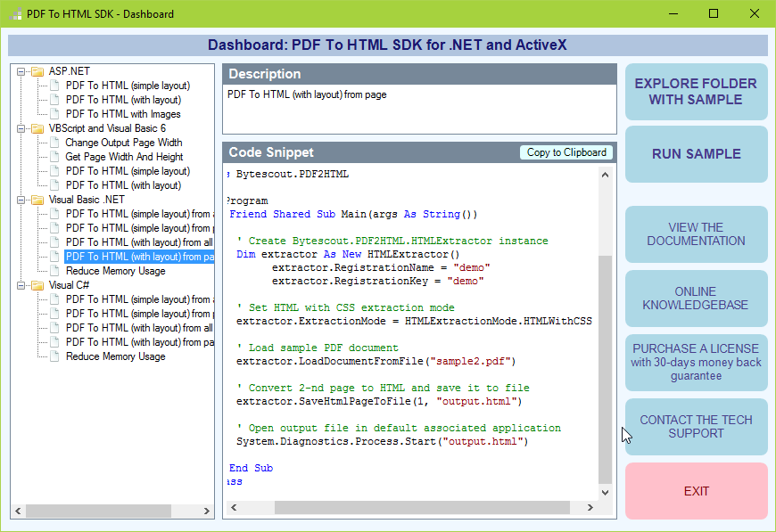The width and height of the screenshot is (776, 532).
Task: Click the EXIT button
Action: click(x=696, y=491)
